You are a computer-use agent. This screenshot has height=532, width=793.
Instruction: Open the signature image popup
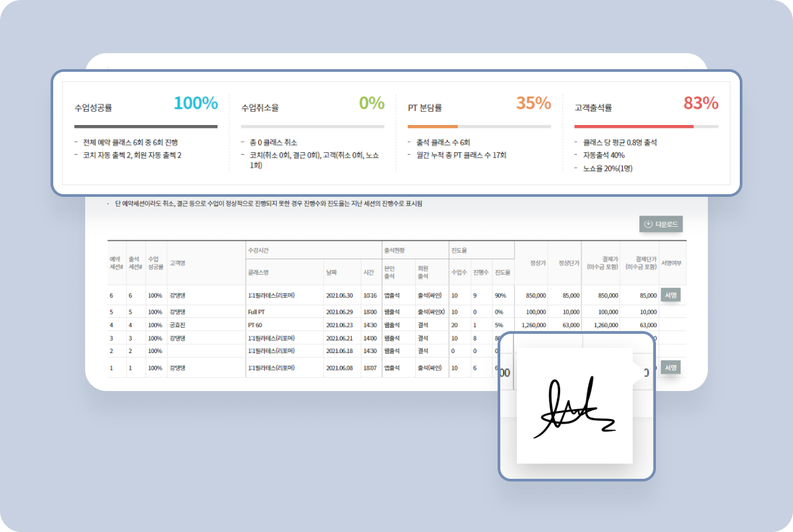click(575, 406)
